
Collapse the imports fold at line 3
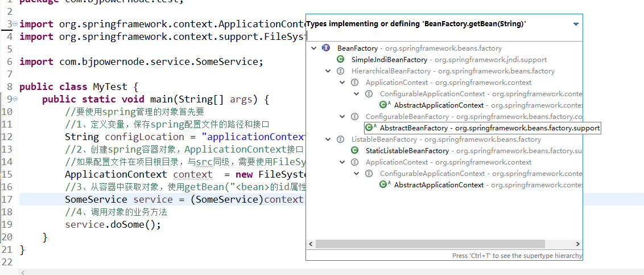point(15,24)
